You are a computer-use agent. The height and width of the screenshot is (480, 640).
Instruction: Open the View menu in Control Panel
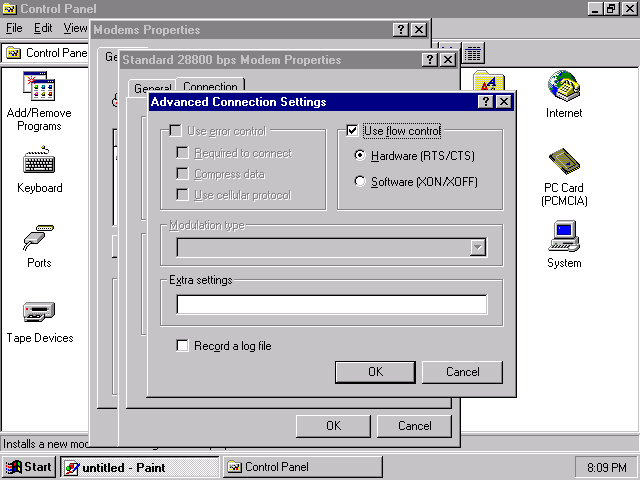(x=75, y=28)
